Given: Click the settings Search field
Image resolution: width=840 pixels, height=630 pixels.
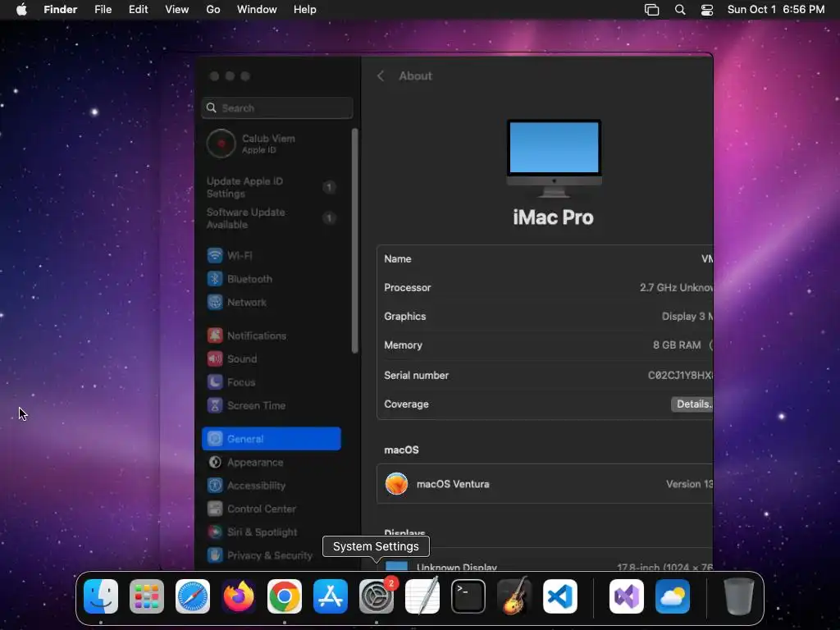Looking at the screenshot, I should (x=277, y=108).
